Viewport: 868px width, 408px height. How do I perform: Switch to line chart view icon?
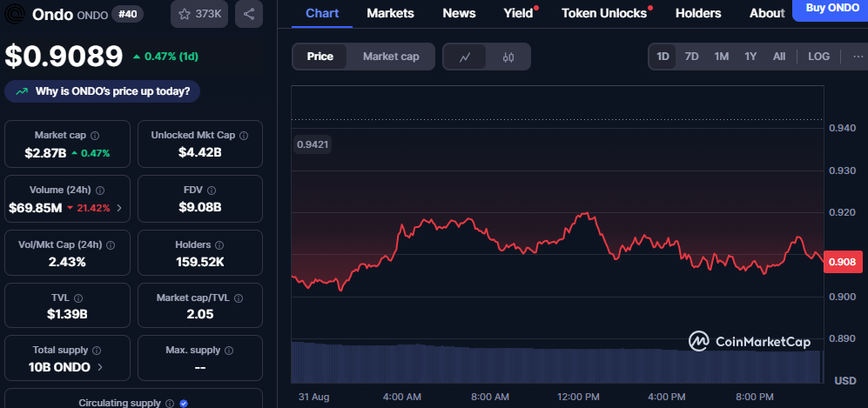click(465, 57)
